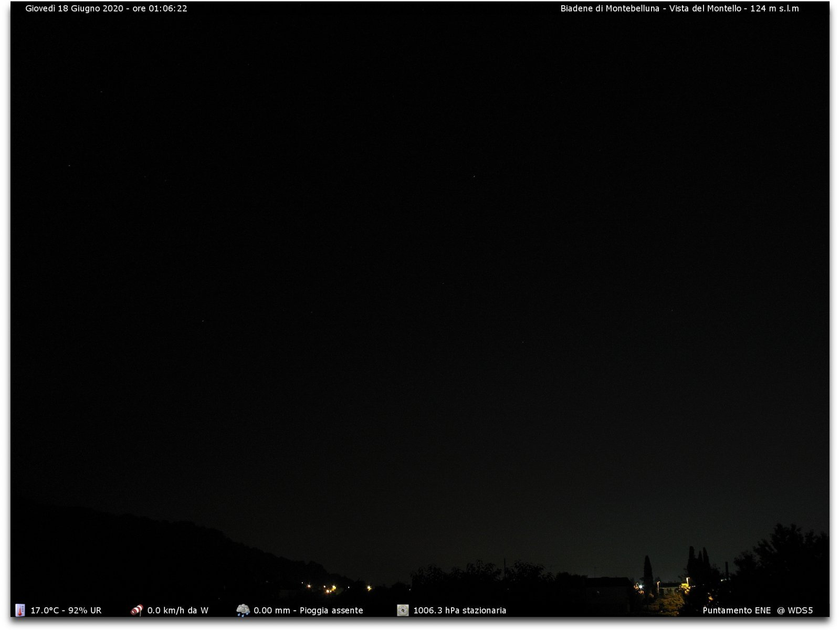Click the 'Puntamento ENE' orientation label

(737, 611)
